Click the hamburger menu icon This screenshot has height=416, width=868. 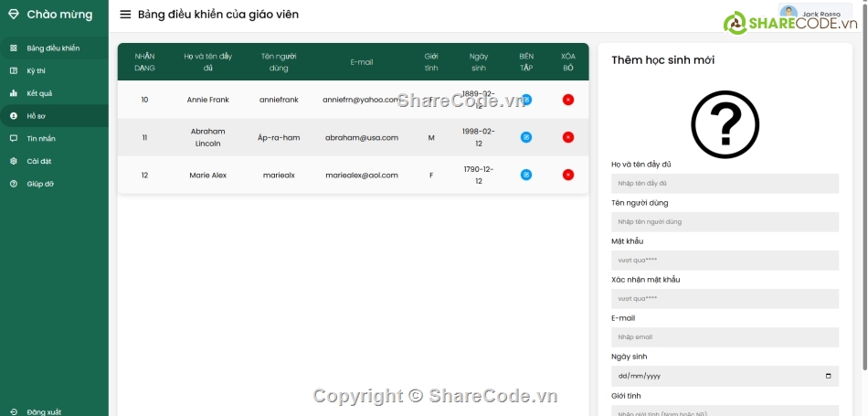pos(125,15)
